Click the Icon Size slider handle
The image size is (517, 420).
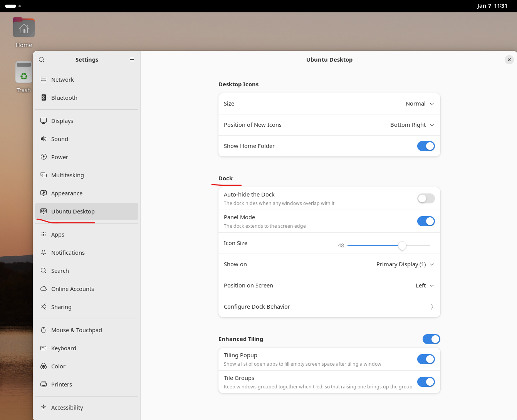click(402, 245)
